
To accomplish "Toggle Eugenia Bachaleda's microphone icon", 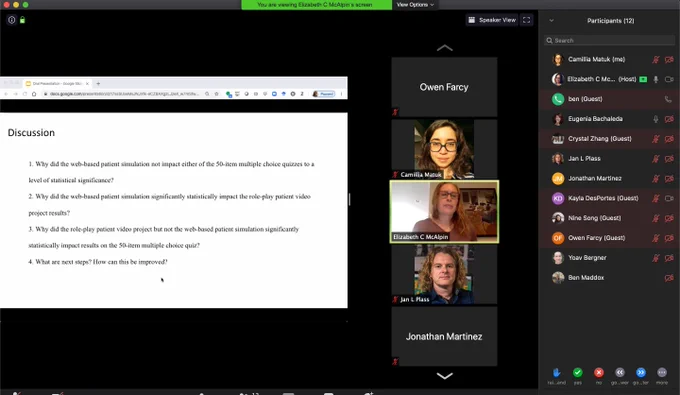I will (656, 119).
